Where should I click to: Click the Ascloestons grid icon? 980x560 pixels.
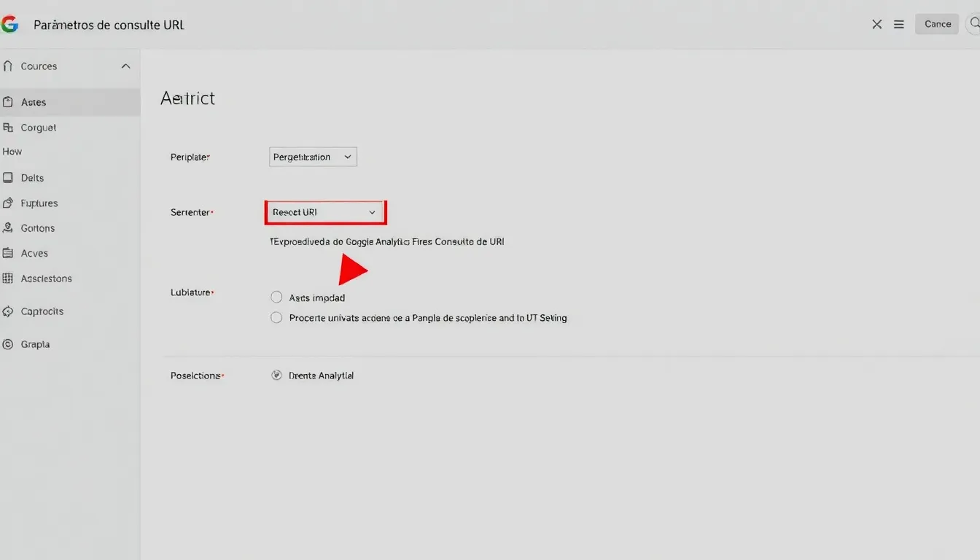[x=8, y=279]
